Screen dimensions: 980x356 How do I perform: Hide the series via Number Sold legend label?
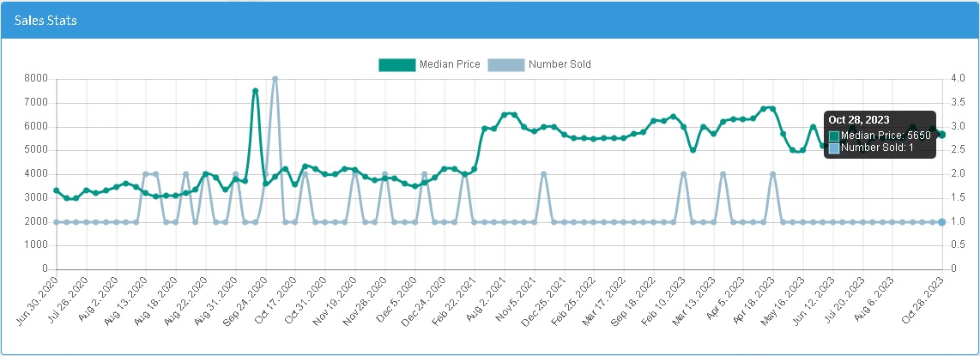point(560,64)
